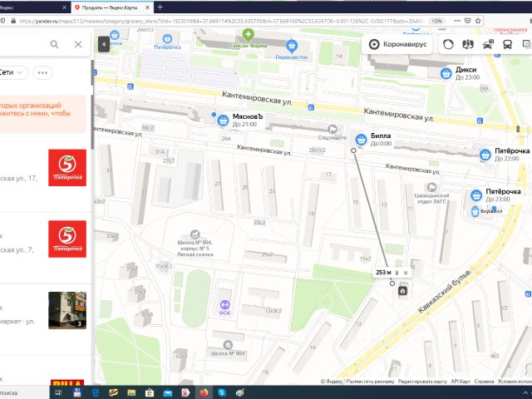Click Школа № 904 корпус 5 marker
Viewport: 532px width, 399px height.
tap(195, 234)
